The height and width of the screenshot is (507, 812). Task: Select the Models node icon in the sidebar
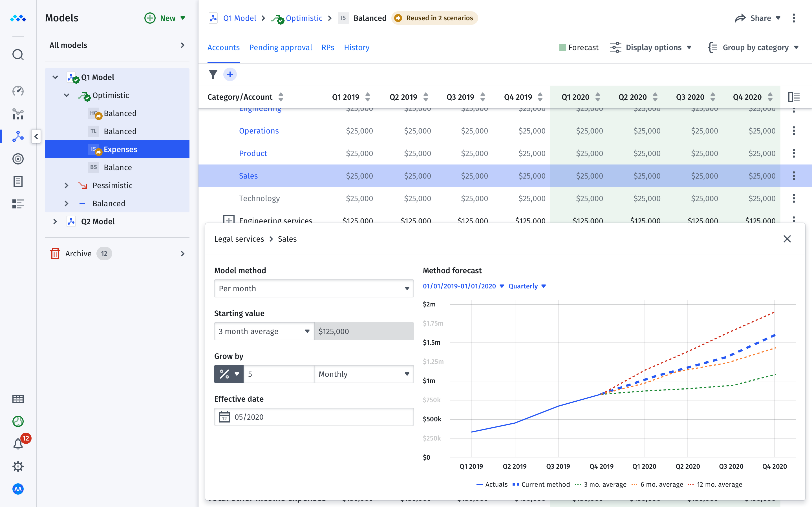(18, 136)
